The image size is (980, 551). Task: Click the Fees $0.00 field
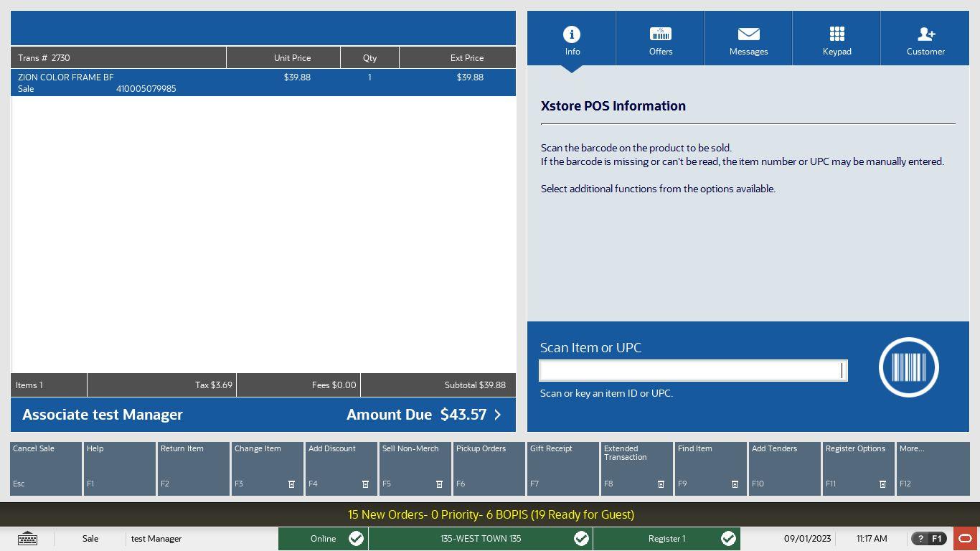[298, 385]
